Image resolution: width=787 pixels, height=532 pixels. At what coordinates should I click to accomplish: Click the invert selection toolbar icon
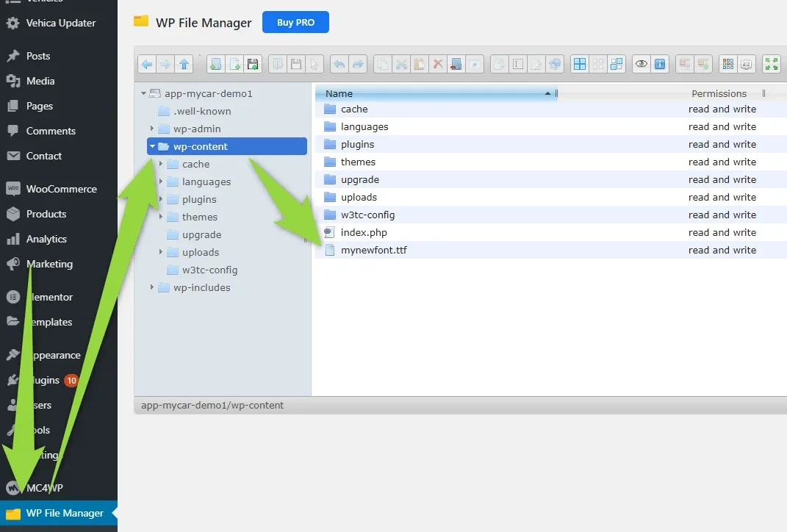click(617, 64)
